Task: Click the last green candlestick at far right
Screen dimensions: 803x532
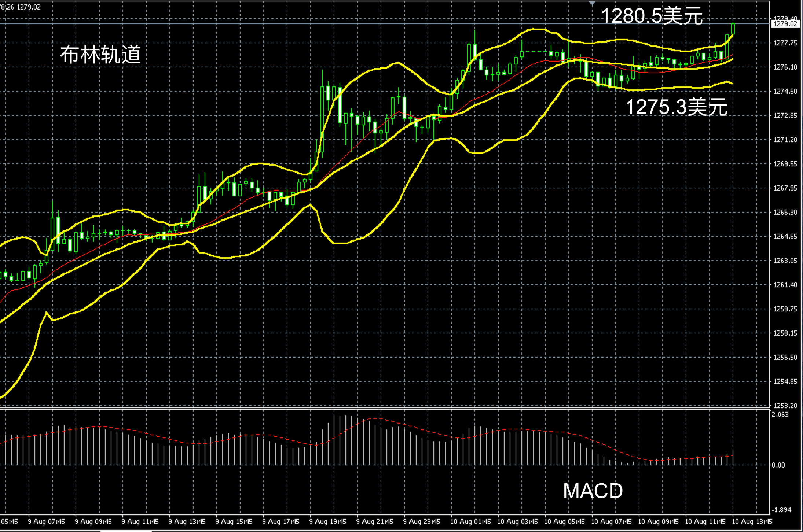Action: tap(733, 29)
